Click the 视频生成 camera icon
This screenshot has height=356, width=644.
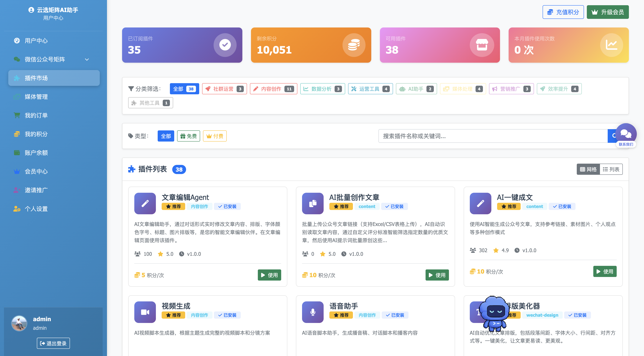tap(145, 312)
